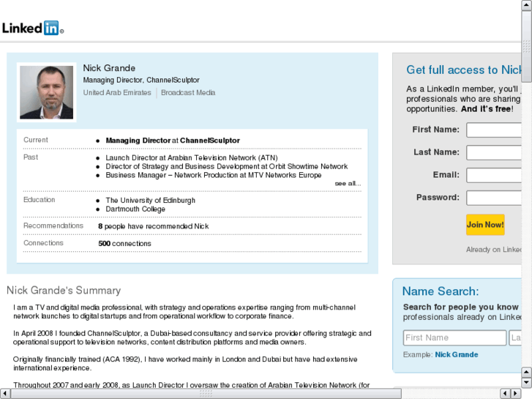Click the Education row label
The width and height of the screenshot is (532, 399).
click(39, 200)
